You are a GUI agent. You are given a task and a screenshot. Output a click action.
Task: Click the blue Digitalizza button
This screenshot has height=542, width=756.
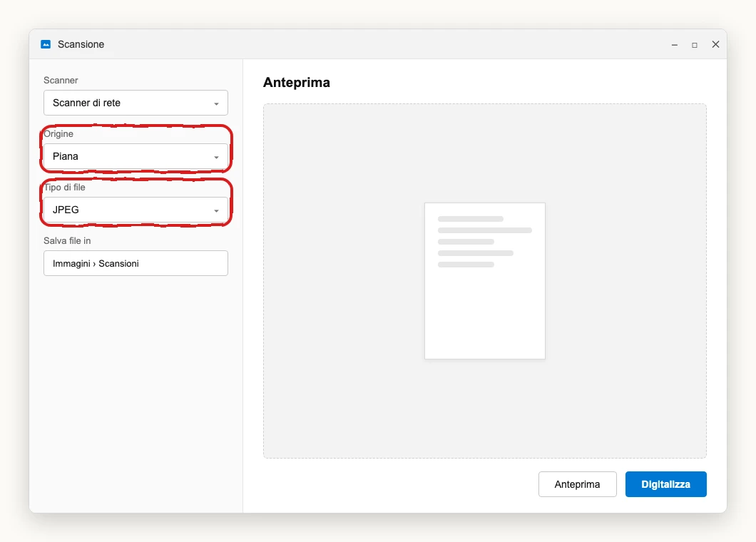pyautogui.click(x=666, y=484)
